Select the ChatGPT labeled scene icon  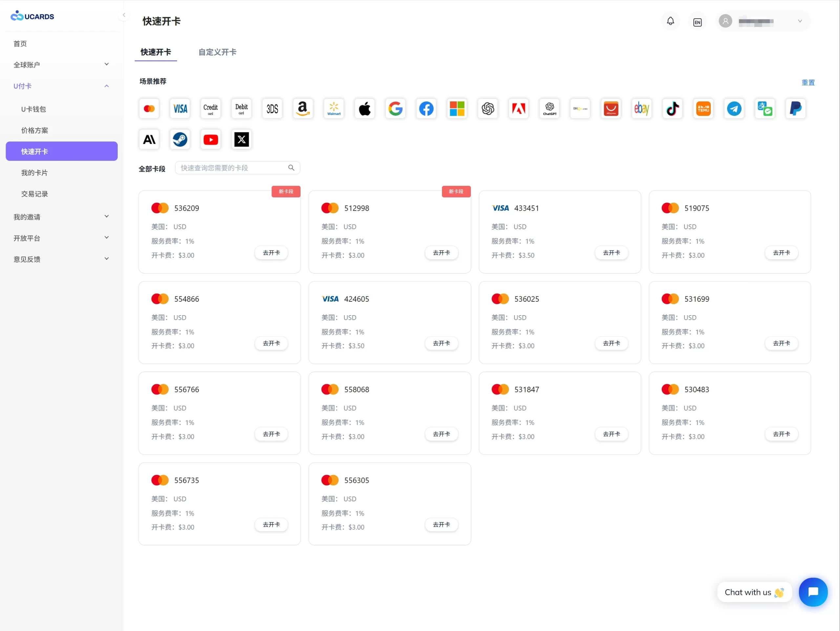(550, 109)
